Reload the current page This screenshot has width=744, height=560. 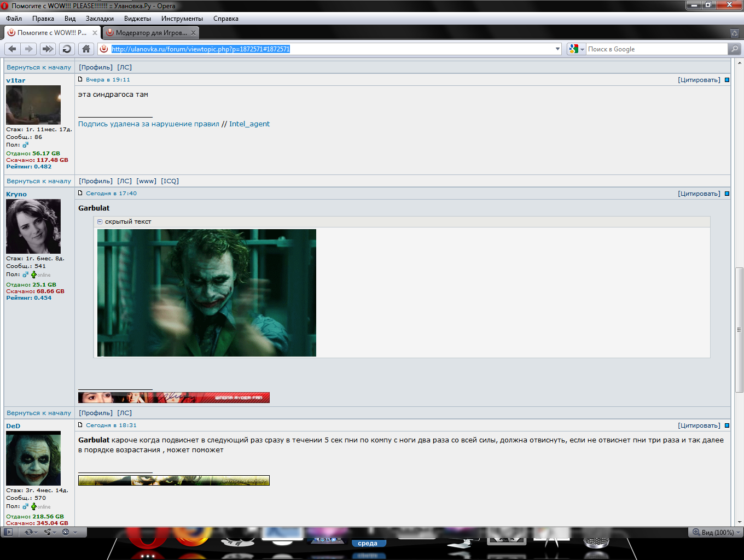point(67,49)
